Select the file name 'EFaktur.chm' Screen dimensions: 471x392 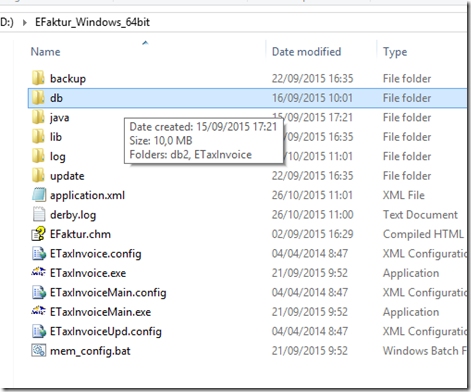[80, 234]
